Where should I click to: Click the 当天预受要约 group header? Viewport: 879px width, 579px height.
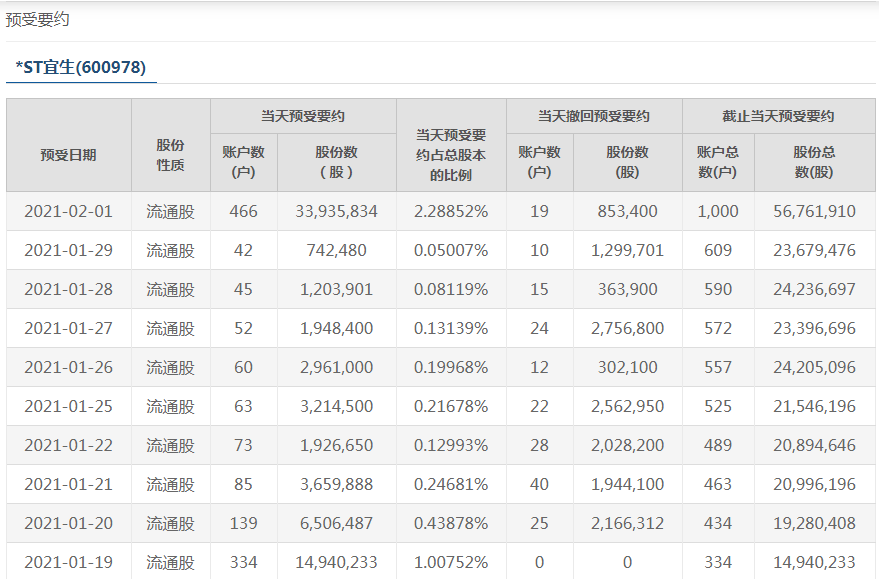click(303, 116)
